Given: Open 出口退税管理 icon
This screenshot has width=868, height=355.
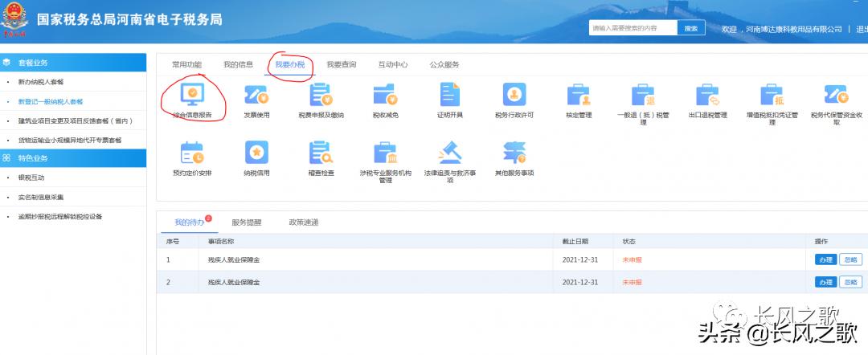Looking at the screenshot, I should [707, 95].
